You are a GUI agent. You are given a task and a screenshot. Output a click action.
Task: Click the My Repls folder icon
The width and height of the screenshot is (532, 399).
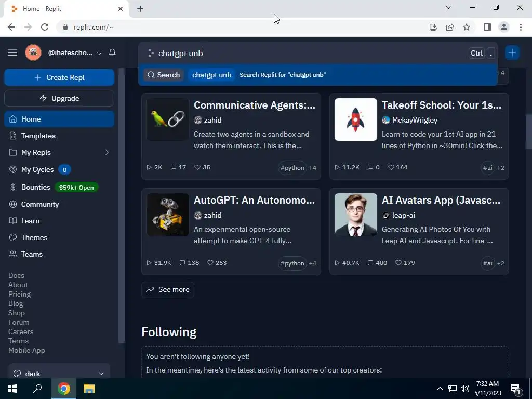point(13,152)
